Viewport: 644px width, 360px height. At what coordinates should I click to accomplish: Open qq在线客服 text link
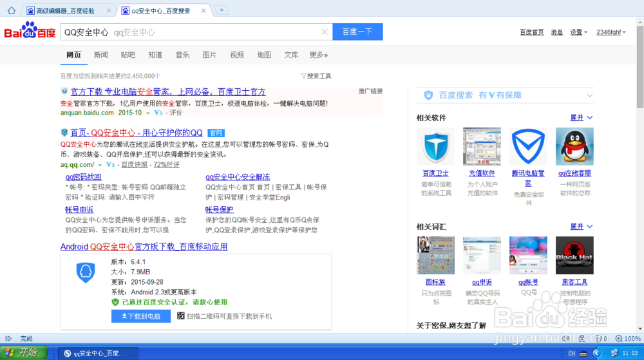click(574, 173)
